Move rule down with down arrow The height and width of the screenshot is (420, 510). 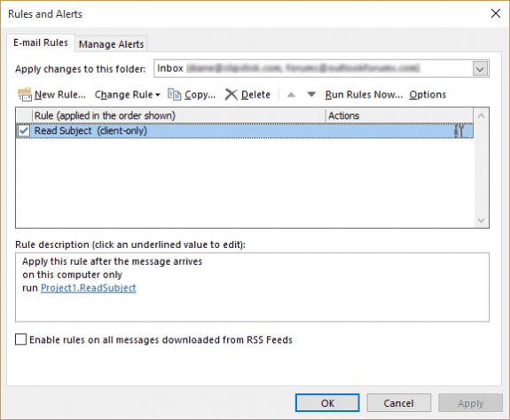coord(311,95)
